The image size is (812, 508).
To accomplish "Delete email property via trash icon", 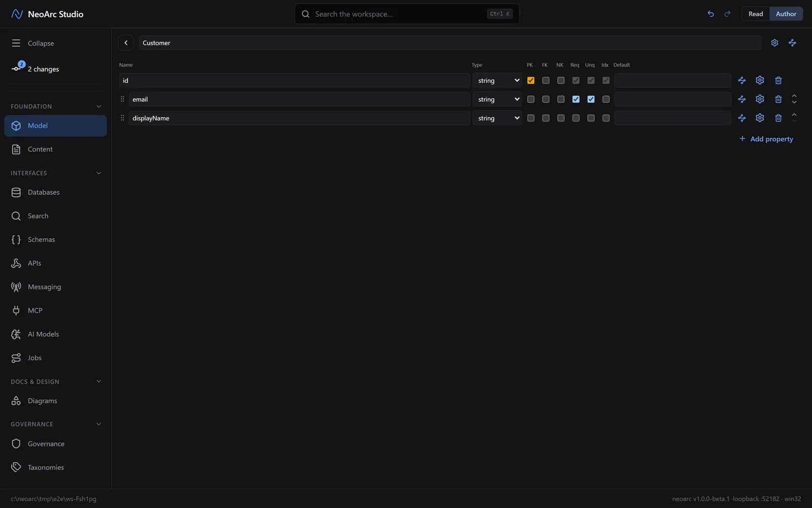I will [x=779, y=99].
